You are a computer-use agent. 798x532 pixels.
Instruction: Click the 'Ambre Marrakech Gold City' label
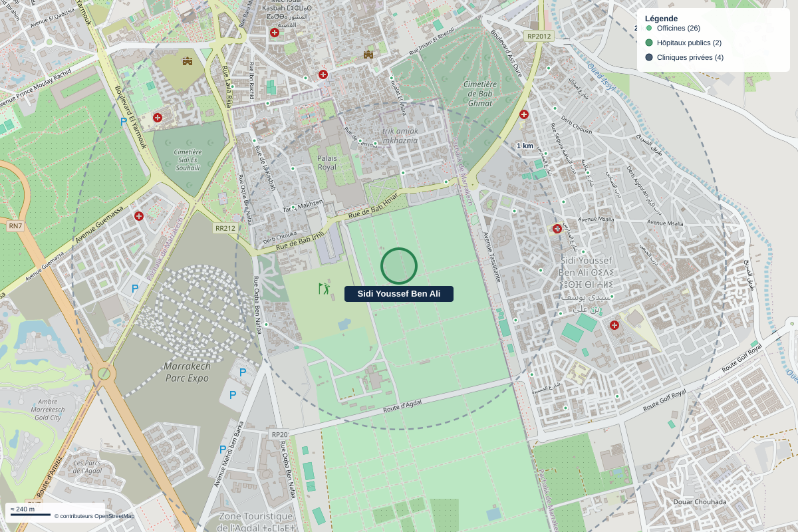click(x=47, y=409)
